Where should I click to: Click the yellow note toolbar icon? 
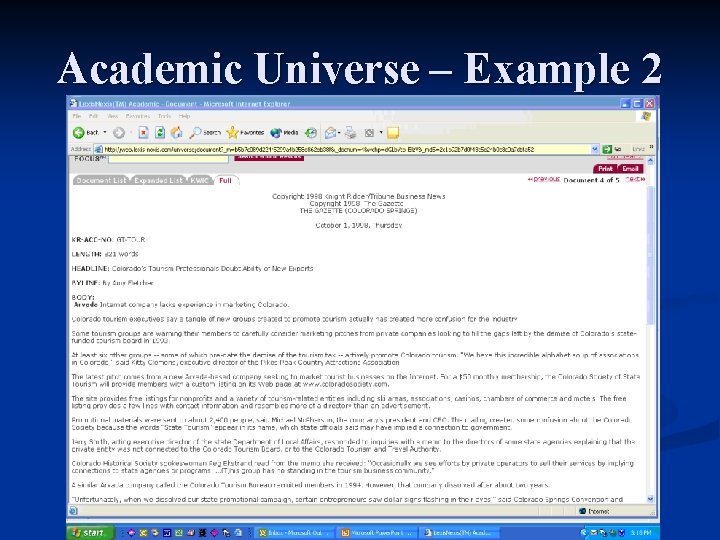(x=393, y=133)
